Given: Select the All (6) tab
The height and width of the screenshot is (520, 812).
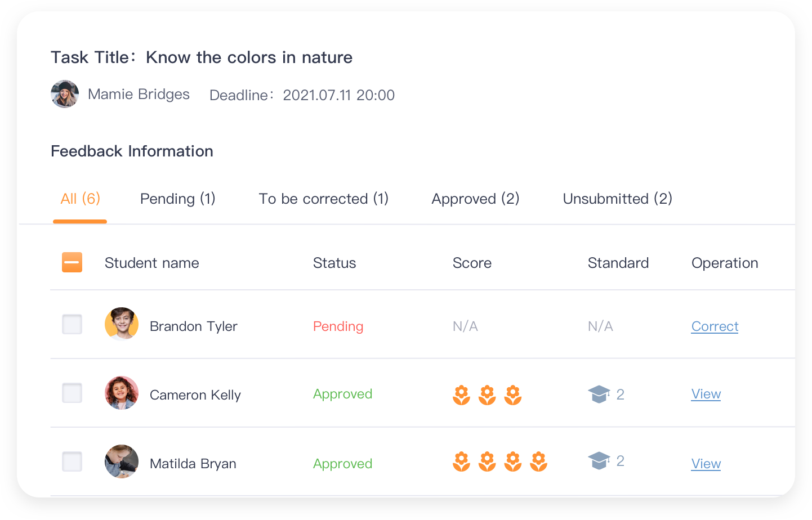Looking at the screenshot, I should (x=80, y=199).
